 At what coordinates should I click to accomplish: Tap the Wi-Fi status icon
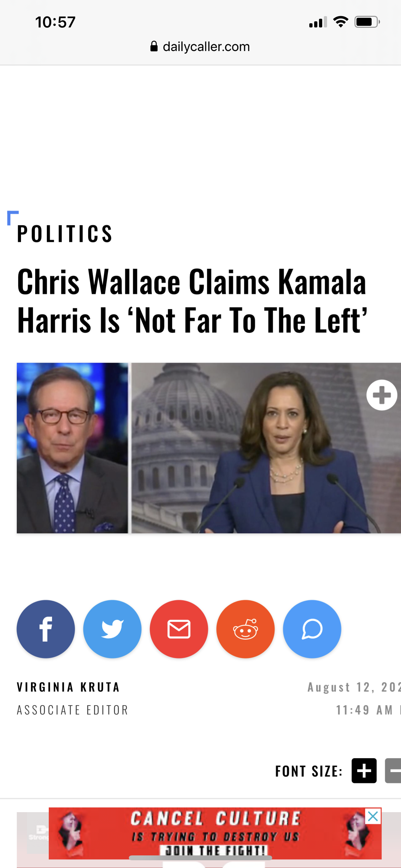(x=341, y=22)
